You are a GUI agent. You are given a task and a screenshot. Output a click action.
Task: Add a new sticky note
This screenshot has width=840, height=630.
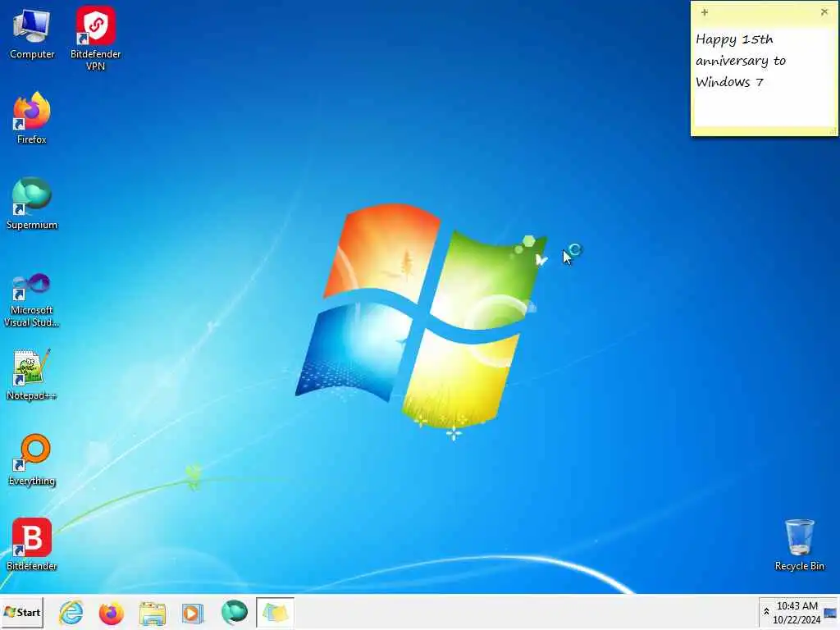tap(705, 12)
